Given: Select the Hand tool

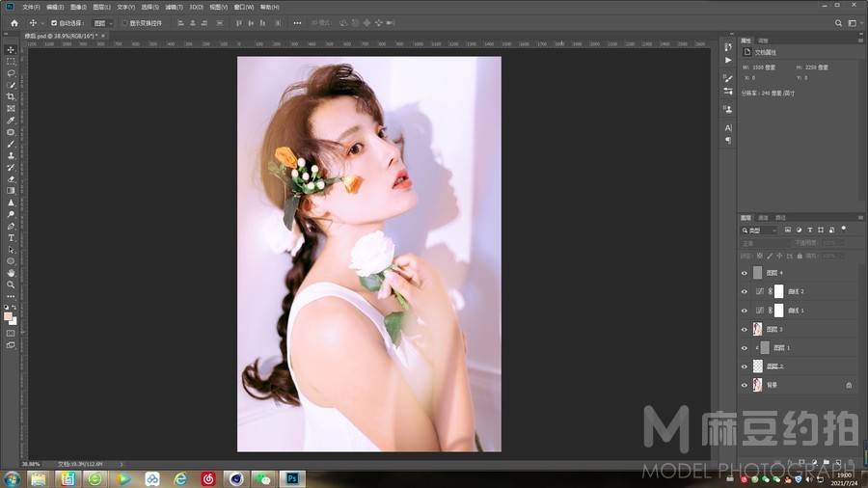Looking at the screenshot, I should click(x=11, y=273).
